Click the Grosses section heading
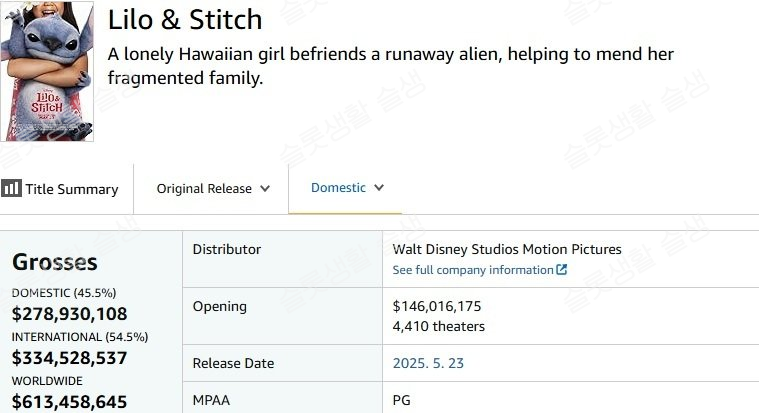Viewport: 759px width, 413px height. [55, 262]
